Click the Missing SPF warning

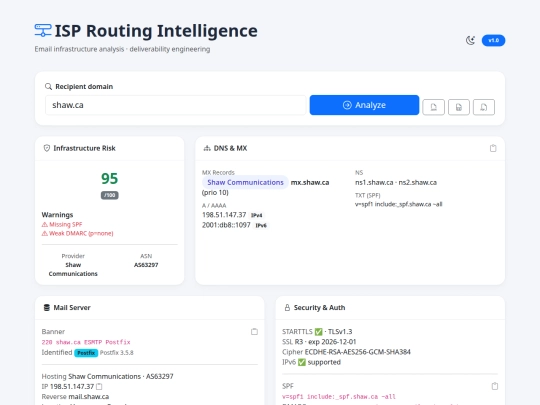[62, 225]
